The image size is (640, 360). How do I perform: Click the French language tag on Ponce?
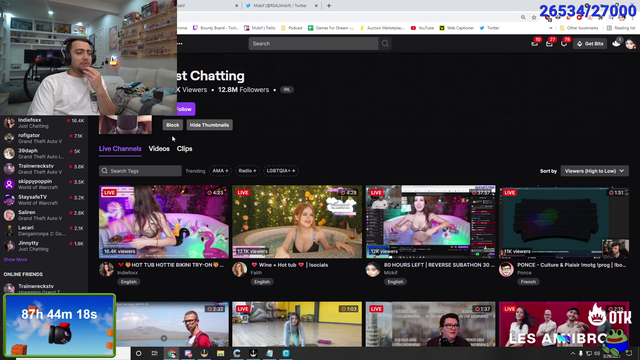coord(528,282)
